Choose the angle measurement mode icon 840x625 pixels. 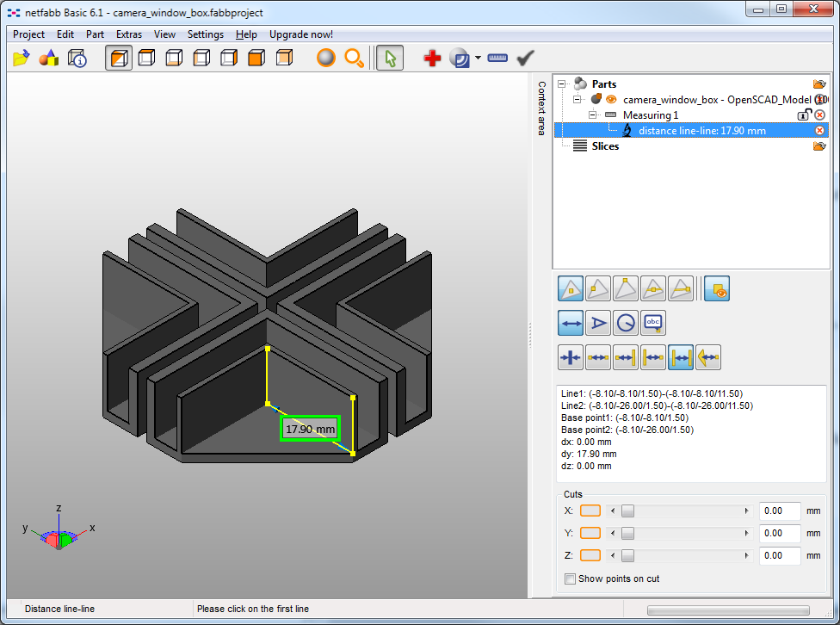coord(597,323)
